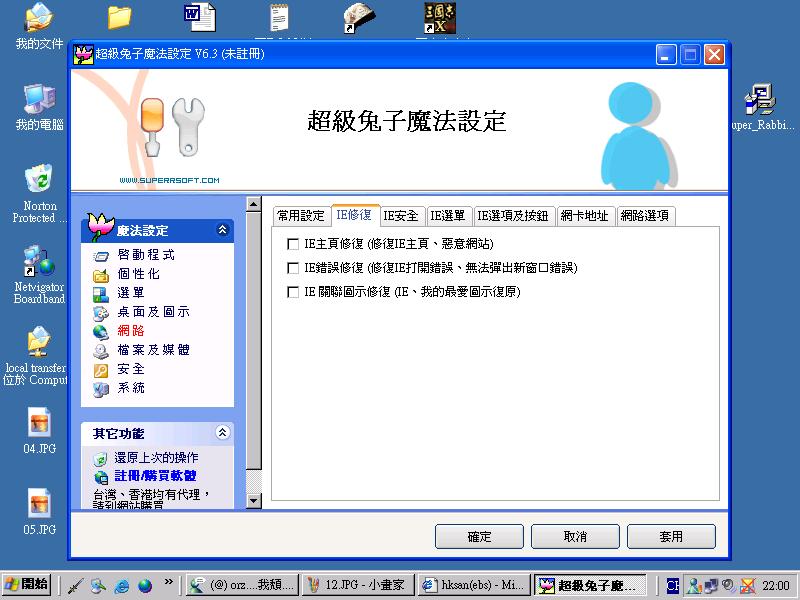
Task: Switch to (@) orz taskbar window
Action: click(x=242, y=585)
